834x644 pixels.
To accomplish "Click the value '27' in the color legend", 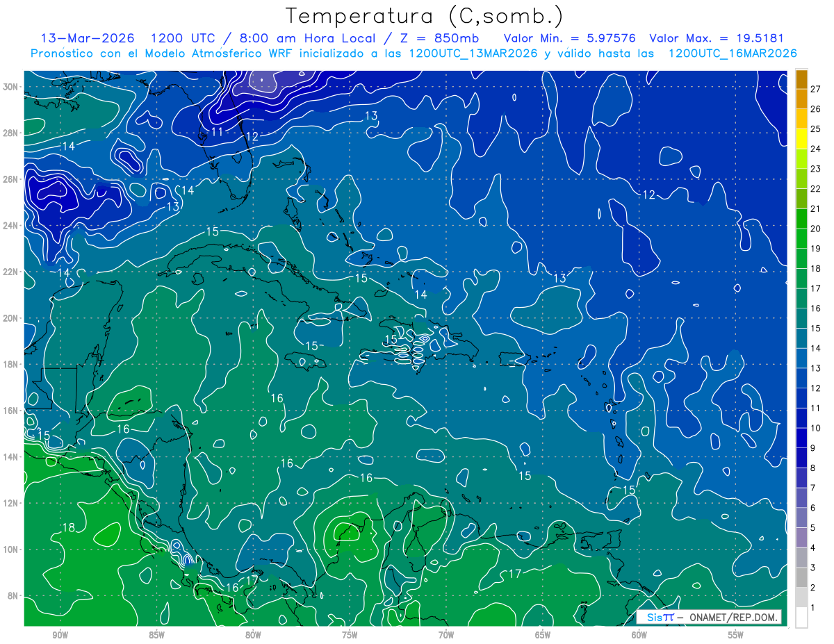I will pos(816,88).
